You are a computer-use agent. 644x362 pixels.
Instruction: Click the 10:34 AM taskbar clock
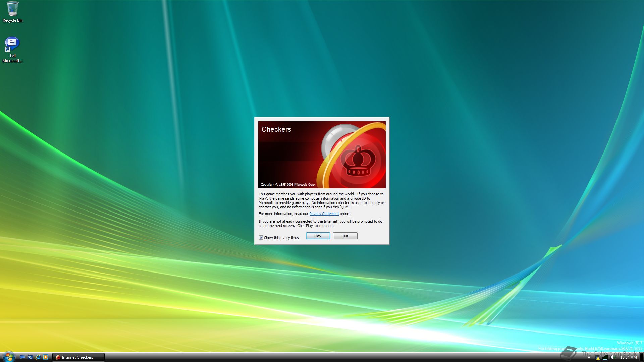click(628, 357)
